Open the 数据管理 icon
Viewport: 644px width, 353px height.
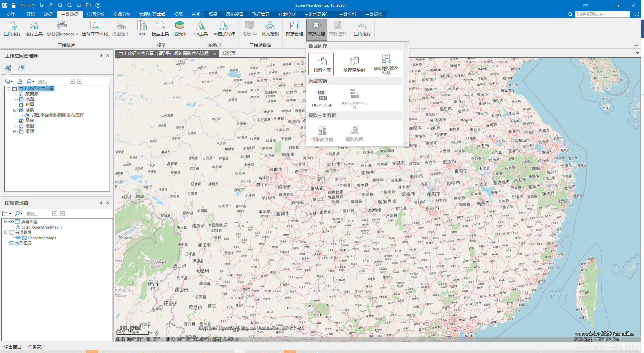(x=295, y=29)
